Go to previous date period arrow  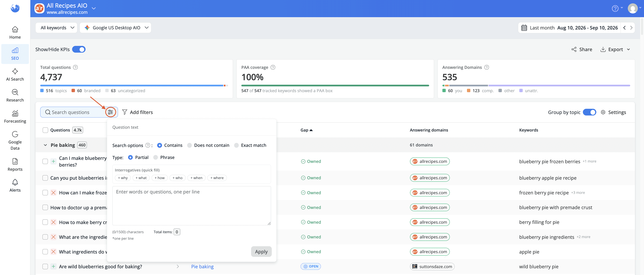(624, 28)
